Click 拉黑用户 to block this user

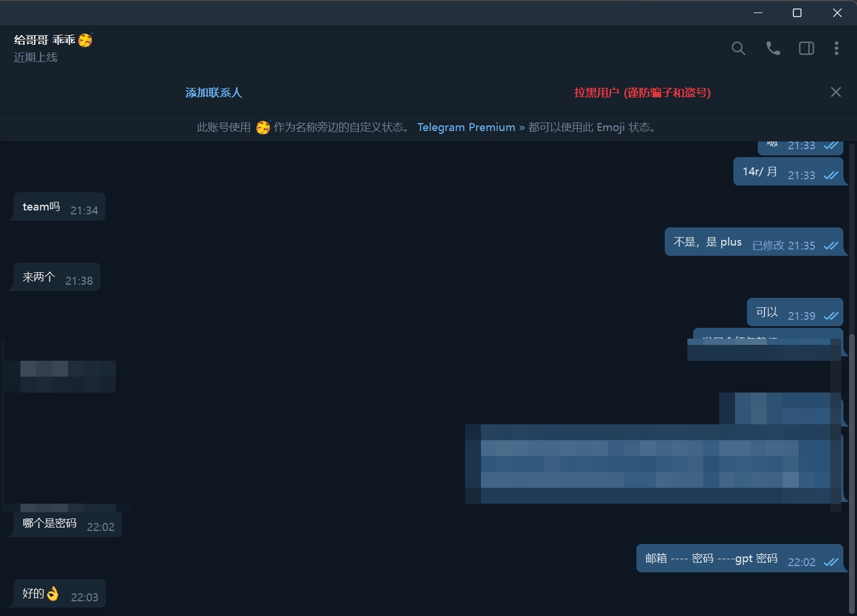[x=642, y=92]
